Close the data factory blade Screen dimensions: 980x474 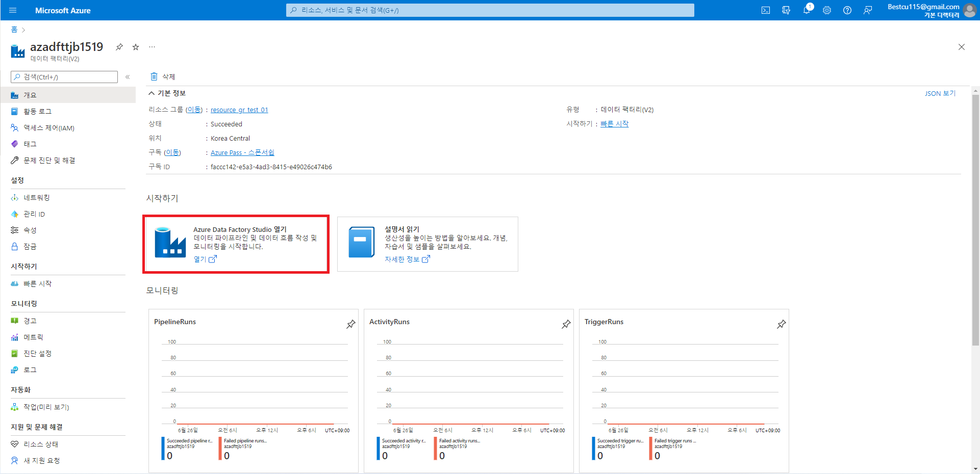(962, 47)
